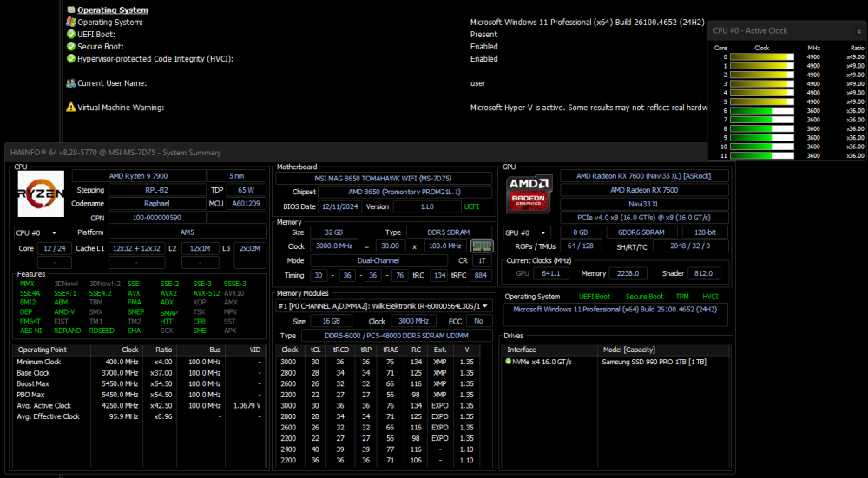Image resolution: width=868 pixels, height=478 pixels.
Task: Click the tCL column header in memory timings
Action: (x=316, y=350)
